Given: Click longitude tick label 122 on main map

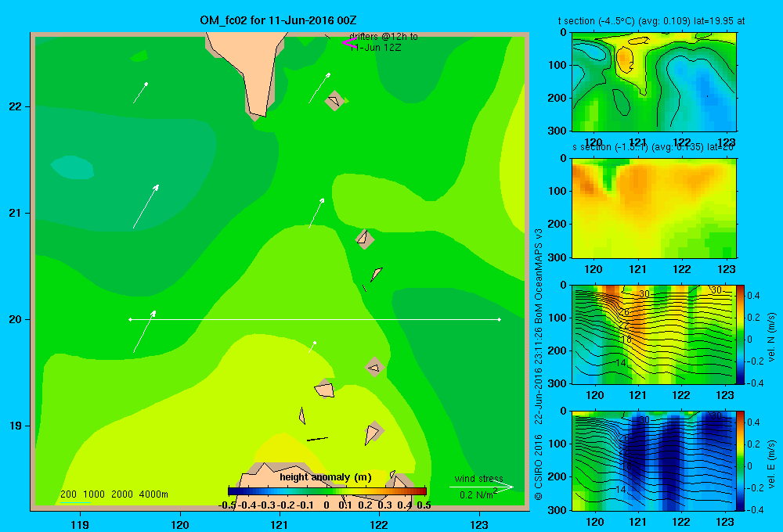Looking at the screenshot, I should tap(380, 524).
